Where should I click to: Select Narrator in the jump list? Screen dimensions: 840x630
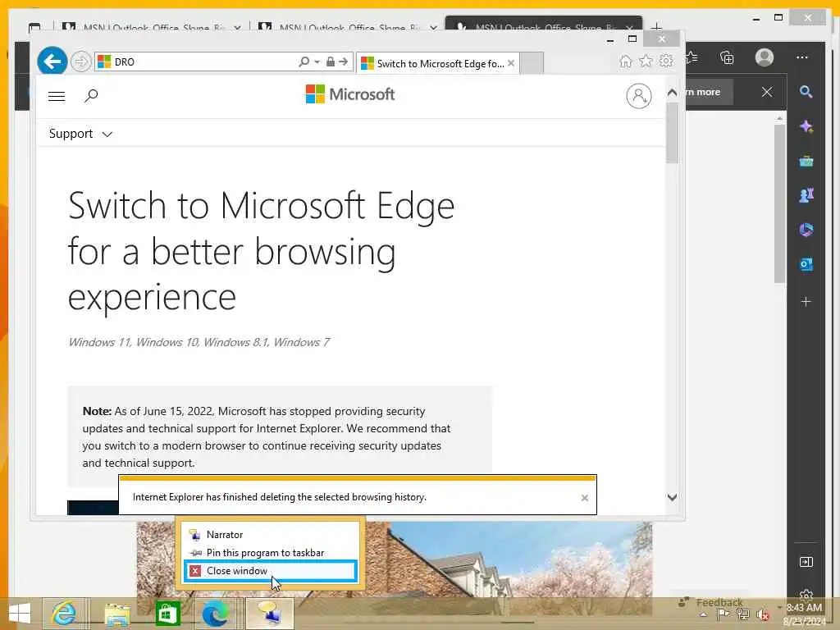point(270,535)
